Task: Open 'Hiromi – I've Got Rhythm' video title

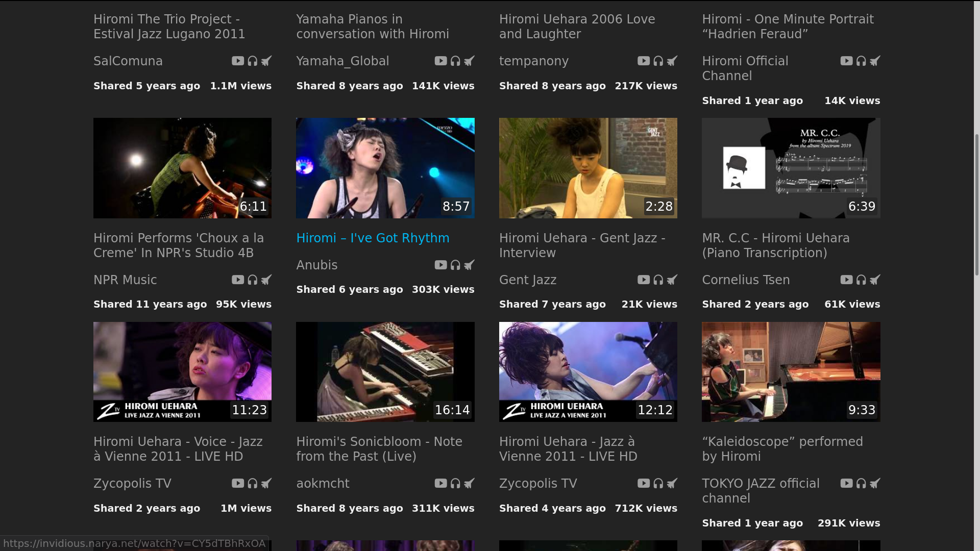Action: tap(373, 238)
